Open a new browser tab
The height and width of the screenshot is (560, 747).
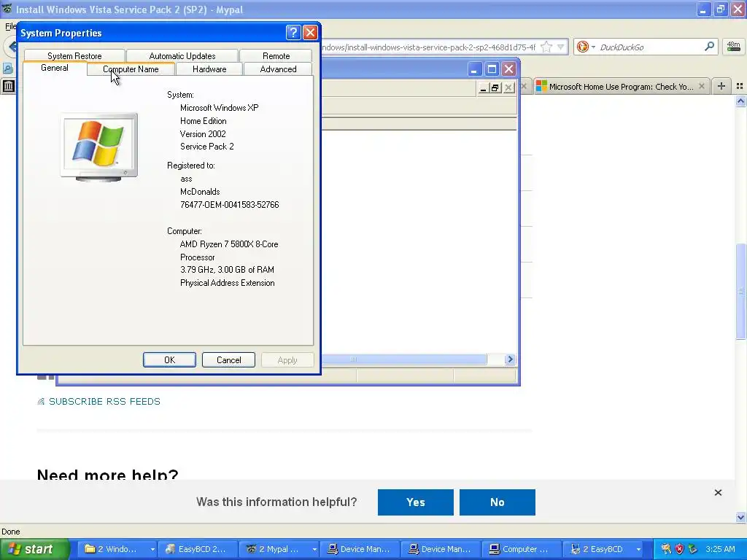click(x=721, y=86)
